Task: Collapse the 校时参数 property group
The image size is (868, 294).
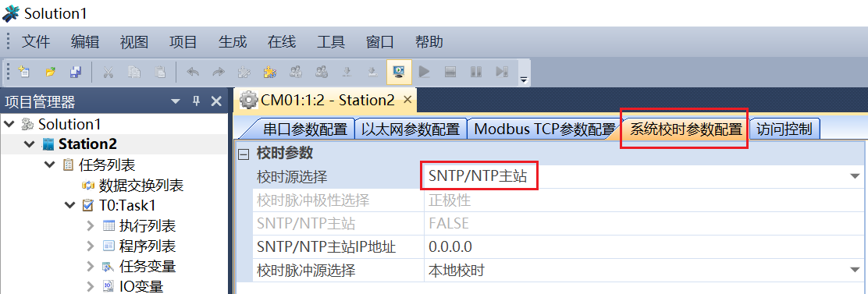Action: point(244,154)
